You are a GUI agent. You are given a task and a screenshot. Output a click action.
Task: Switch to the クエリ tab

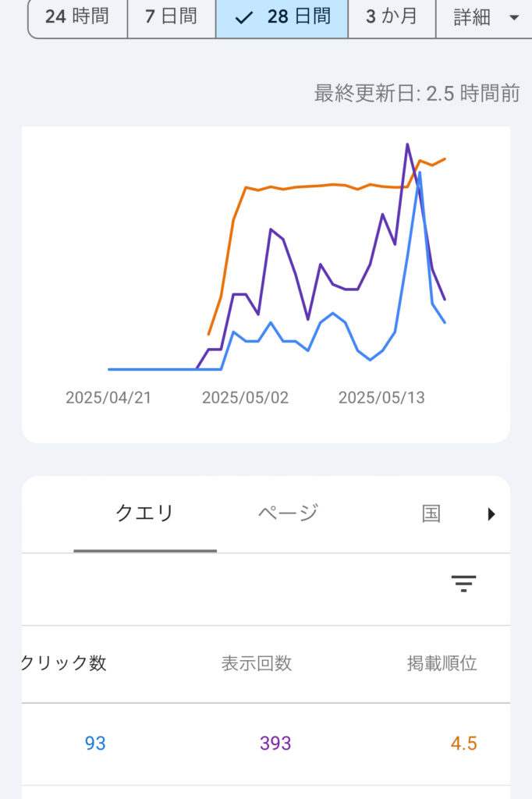(x=145, y=513)
